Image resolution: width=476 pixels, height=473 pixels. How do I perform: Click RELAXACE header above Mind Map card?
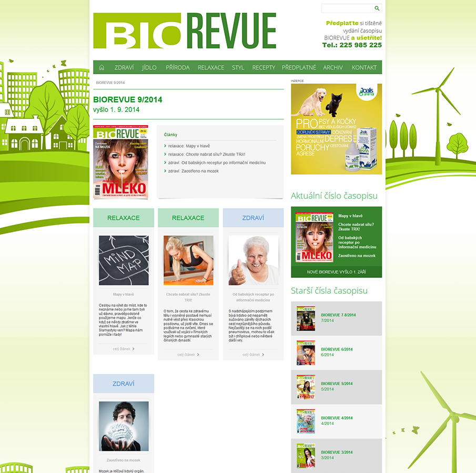tap(124, 218)
